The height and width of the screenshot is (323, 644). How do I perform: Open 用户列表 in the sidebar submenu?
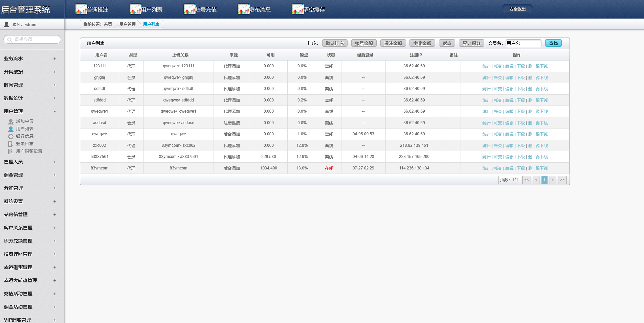[25, 129]
